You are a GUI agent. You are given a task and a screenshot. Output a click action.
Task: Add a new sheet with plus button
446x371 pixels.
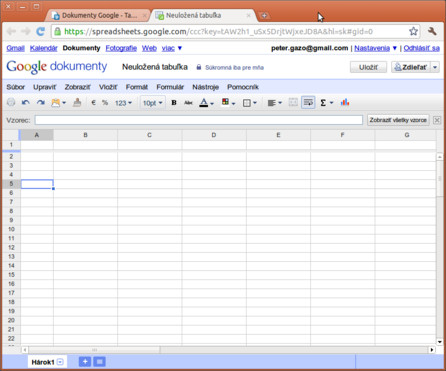(x=85, y=362)
